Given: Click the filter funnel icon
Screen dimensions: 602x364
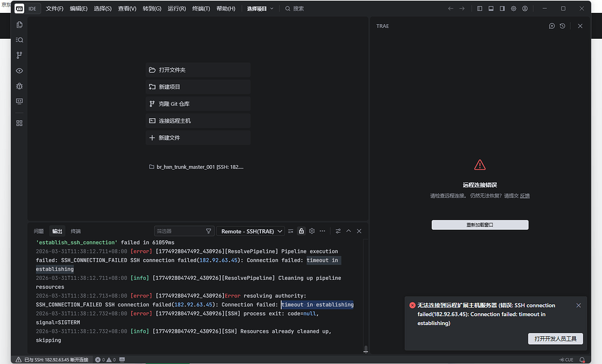Looking at the screenshot, I should pyautogui.click(x=209, y=231).
